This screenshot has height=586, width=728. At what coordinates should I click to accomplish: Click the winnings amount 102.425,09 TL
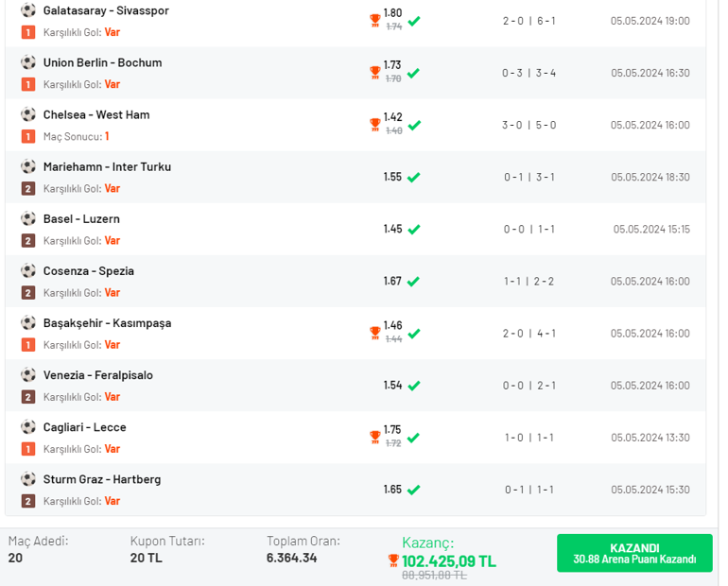coord(449,561)
